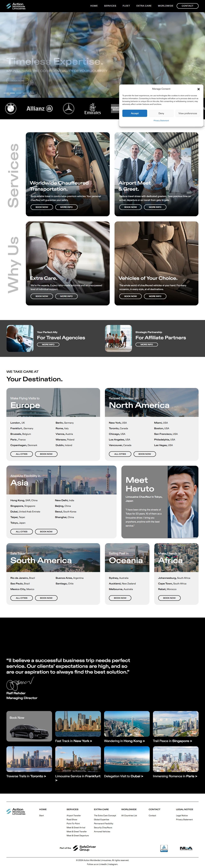This screenshot has width=205, height=868.
Task: Open the Tokyo, Japan link
Action: [x=18, y=523]
